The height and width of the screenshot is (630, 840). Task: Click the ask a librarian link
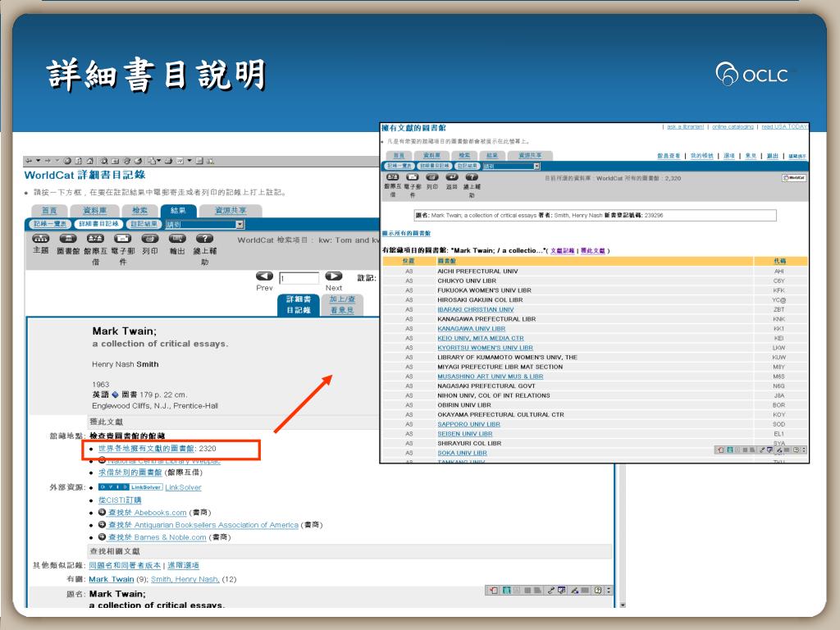pos(685,127)
